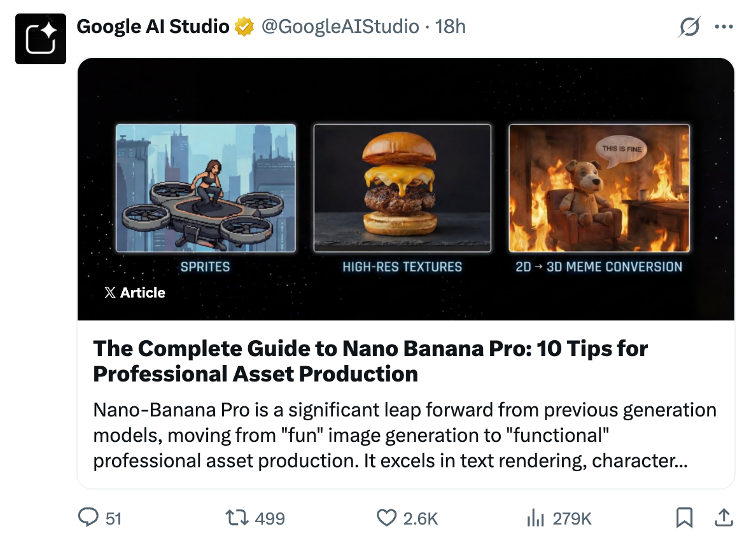Click the HIGH-RES TEXTURES burger image
The height and width of the screenshot is (543, 756).
tap(402, 186)
